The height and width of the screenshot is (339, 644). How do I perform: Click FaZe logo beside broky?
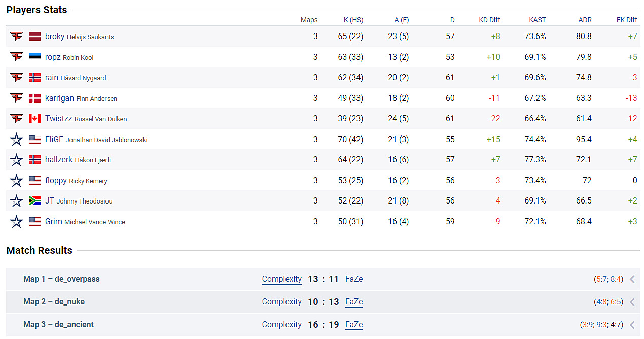(17, 37)
